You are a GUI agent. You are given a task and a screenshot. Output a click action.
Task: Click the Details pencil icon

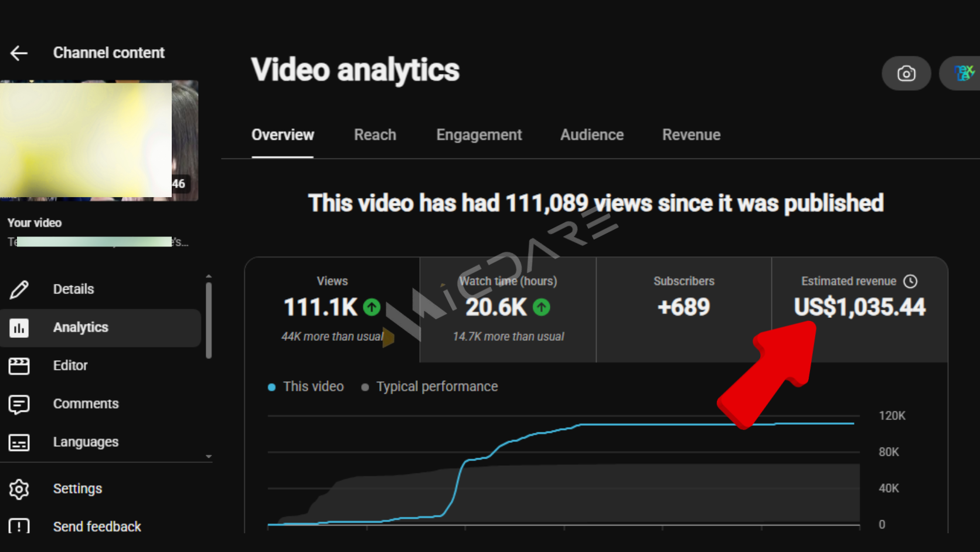[19, 289]
